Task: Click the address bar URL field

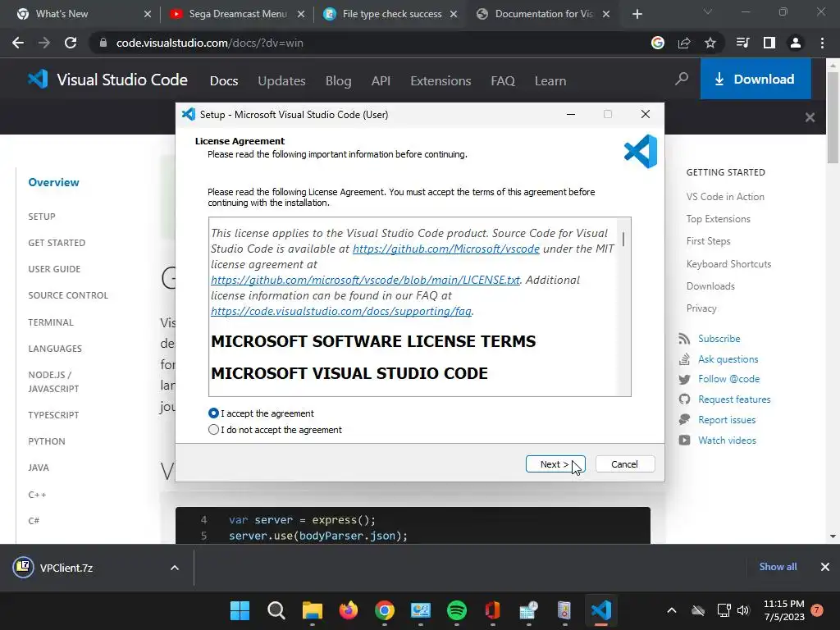Action: tap(370, 43)
